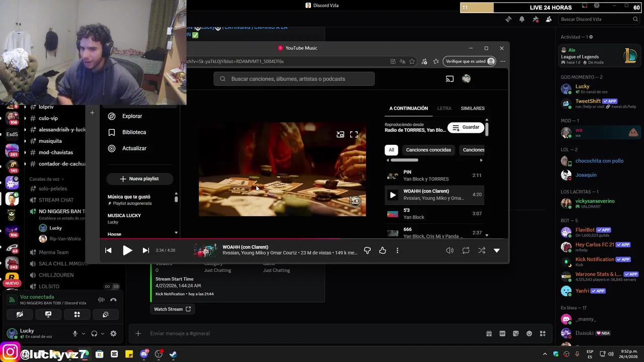The image size is (644, 362).
Task: Click the Guardar queue button
Action: (466, 127)
